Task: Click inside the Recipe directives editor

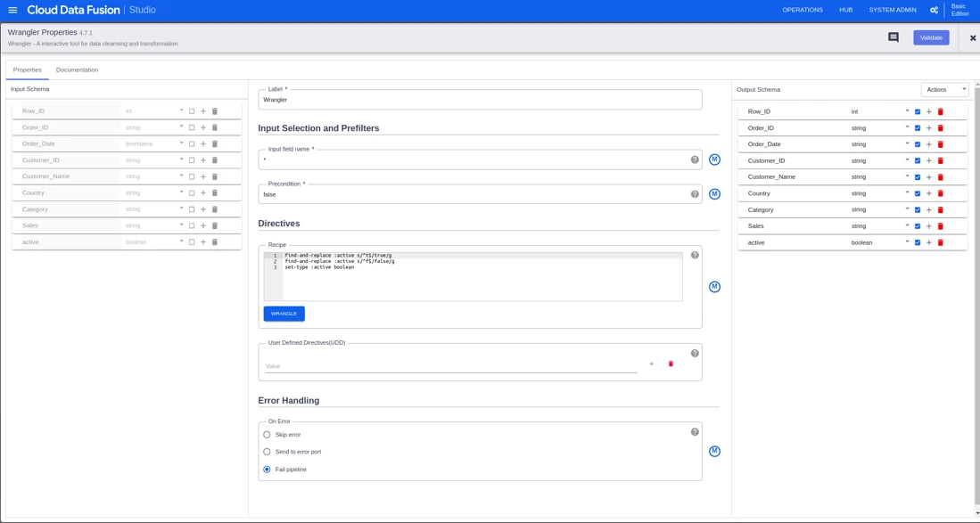Action: click(x=474, y=276)
